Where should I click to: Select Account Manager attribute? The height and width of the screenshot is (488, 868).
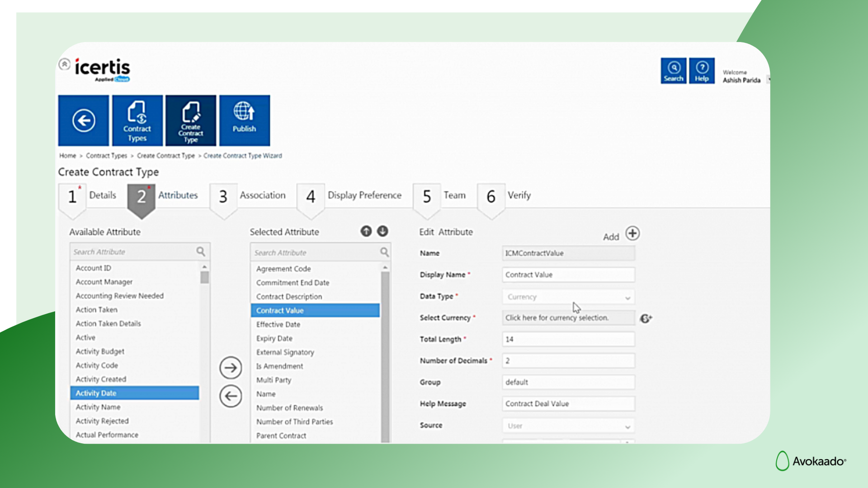[135, 282]
